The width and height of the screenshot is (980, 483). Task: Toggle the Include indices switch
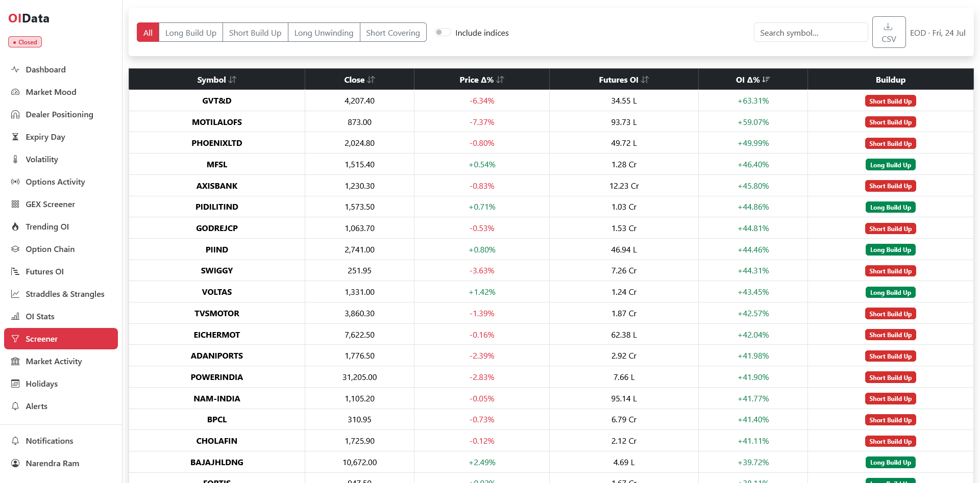(443, 32)
